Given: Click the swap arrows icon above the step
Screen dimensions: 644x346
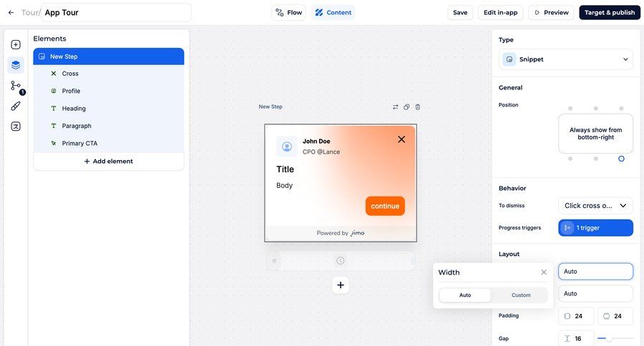Looking at the screenshot, I should [395, 107].
